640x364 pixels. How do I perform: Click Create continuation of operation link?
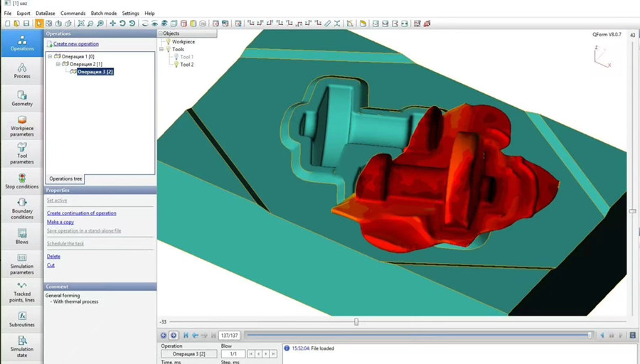tap(81, 213)
